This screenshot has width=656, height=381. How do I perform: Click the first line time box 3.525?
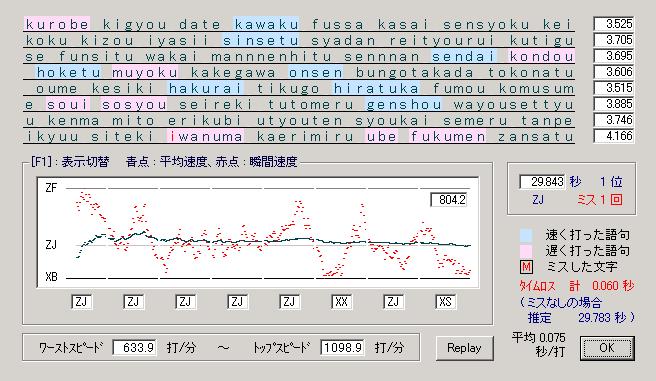pyautogui.click(x=614, y=24)
